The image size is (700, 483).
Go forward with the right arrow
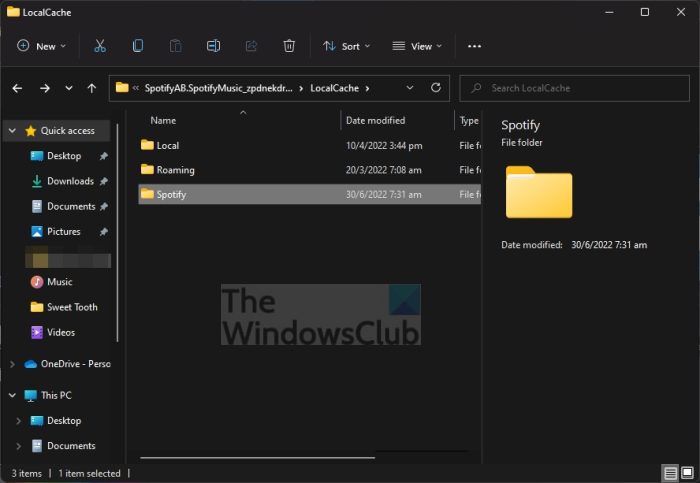(45, 88)
